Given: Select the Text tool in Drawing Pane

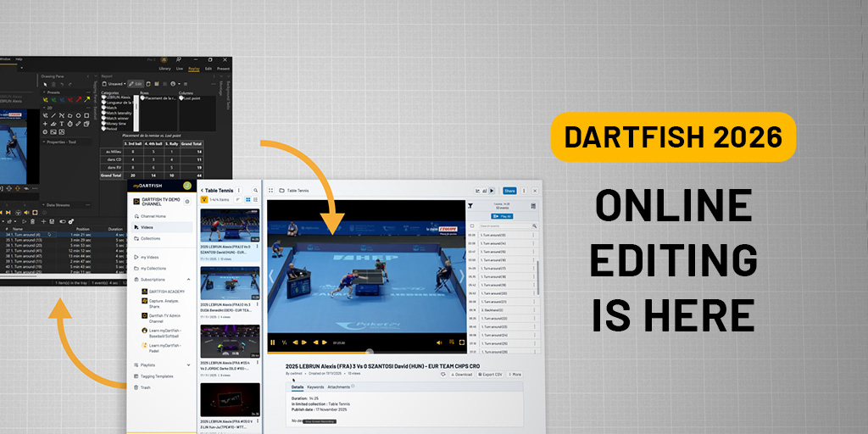Looking at the screenshot, I should (x=61, y=124).
